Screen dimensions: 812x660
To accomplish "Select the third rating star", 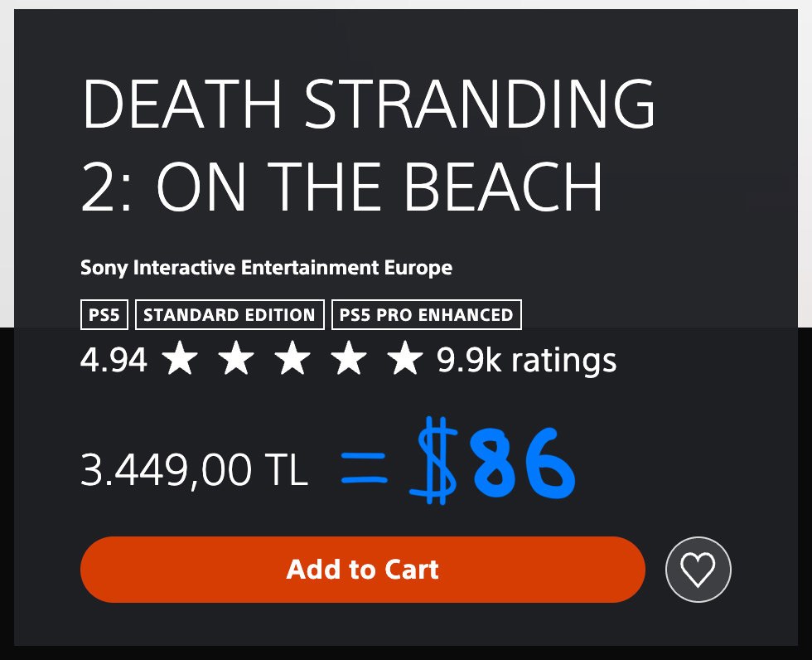I will 292,357.
